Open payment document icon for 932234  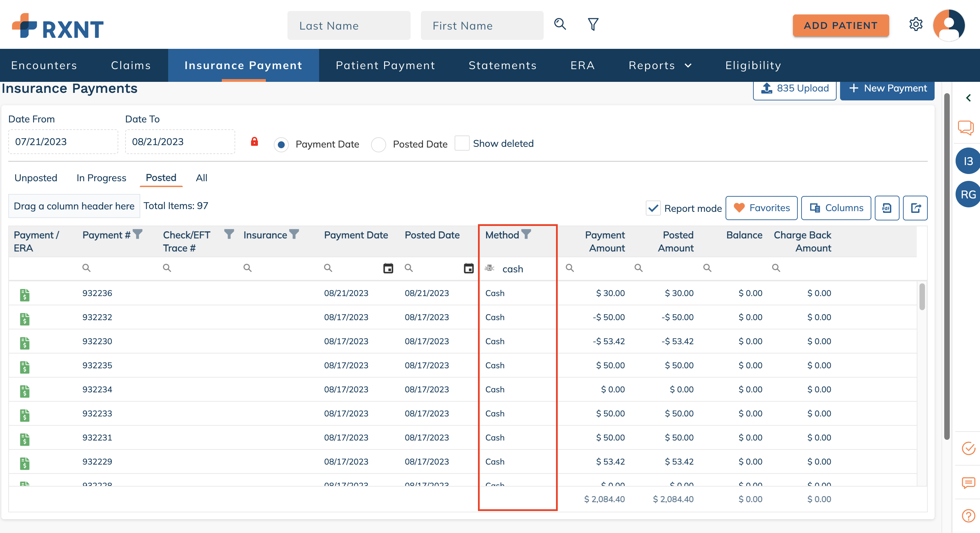pos(25,391)
